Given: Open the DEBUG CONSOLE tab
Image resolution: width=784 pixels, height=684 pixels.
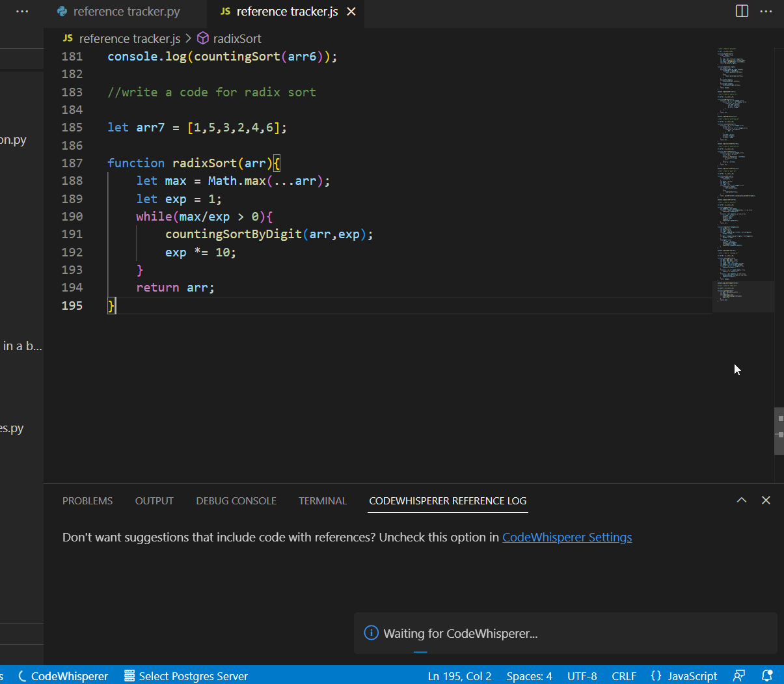Looking at the screenshot, I should point(236,500).
